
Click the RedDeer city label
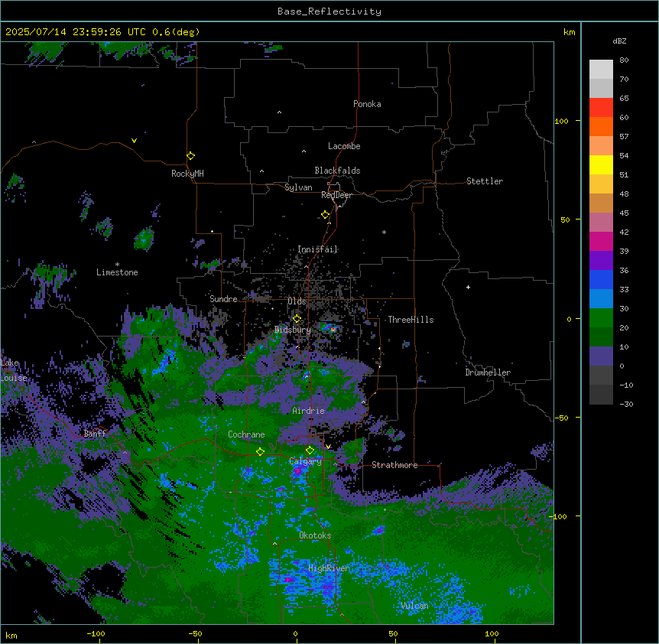tap(336, 195)
